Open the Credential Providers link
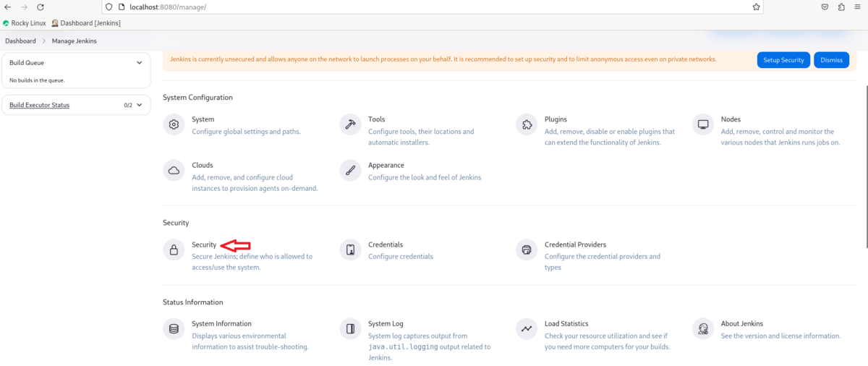868x366 pixels. (575, 245)
